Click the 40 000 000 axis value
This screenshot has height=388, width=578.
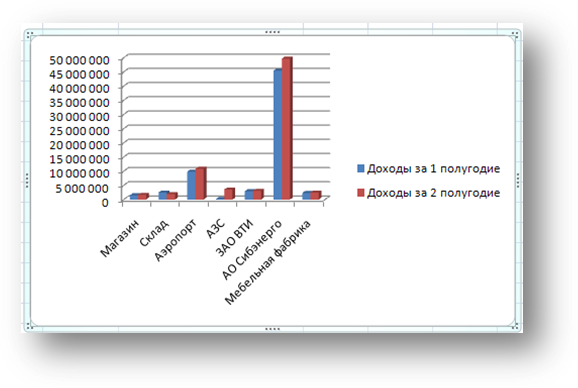pyautogui.click(x=80, y=88)
